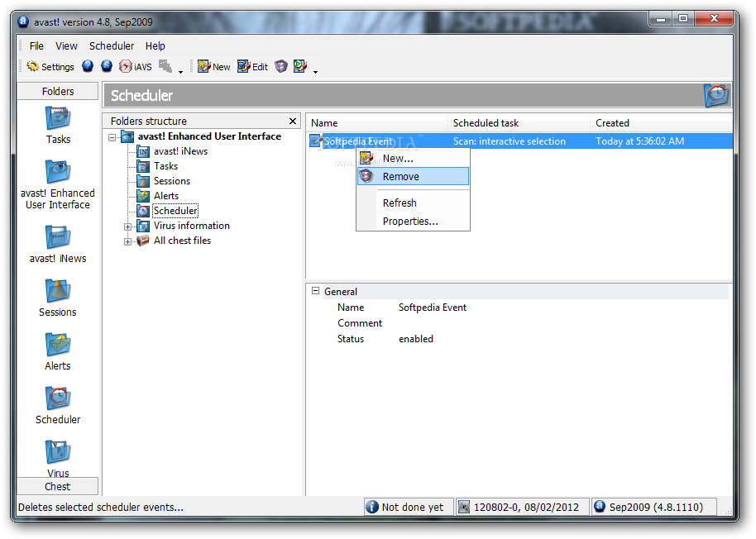The width and height of the screenshot is (756, 539).
Task: Open the first toolbar overflow arrow after iAVS
Action: [x=181, y=72]
